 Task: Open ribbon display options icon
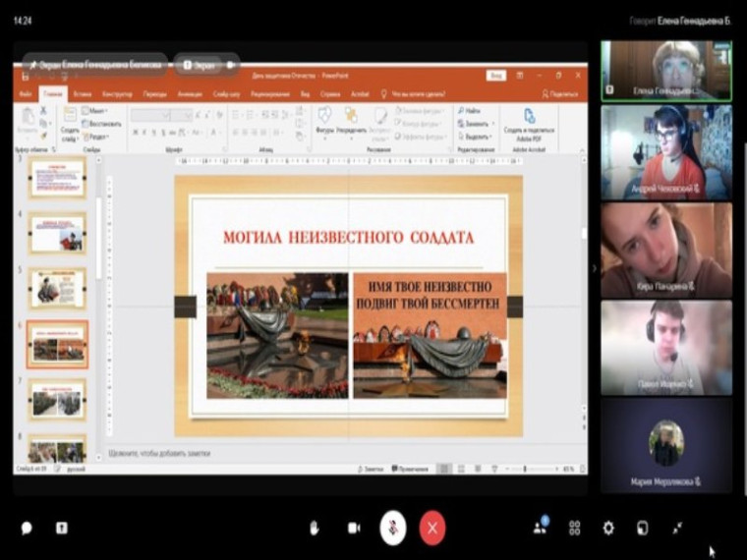[520, 76]
